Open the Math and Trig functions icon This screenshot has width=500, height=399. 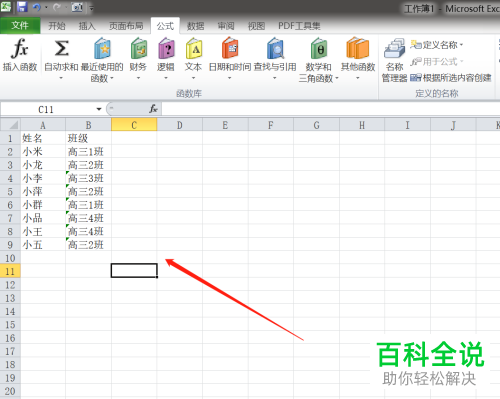pos(319,49)
